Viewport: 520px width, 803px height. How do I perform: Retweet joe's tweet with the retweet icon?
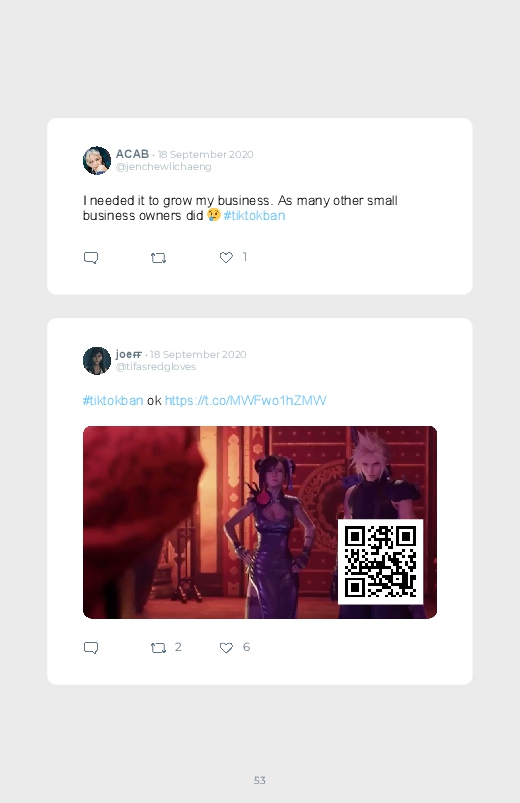coord(158,648)
